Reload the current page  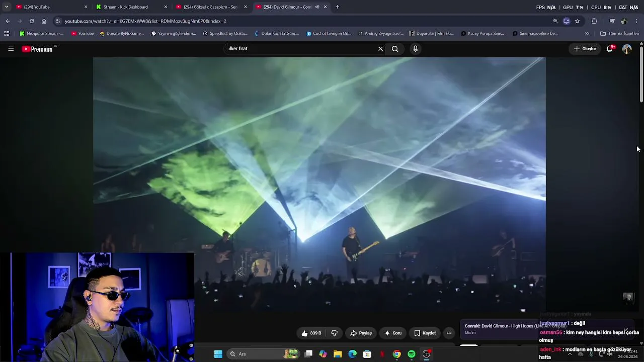coord(32,21)
